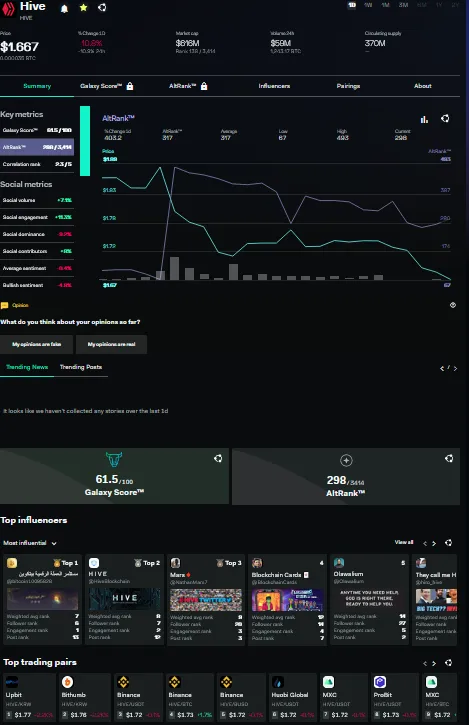Click the lock icon beside AltRank tab
469x725 pixels.
coord(204,86)
